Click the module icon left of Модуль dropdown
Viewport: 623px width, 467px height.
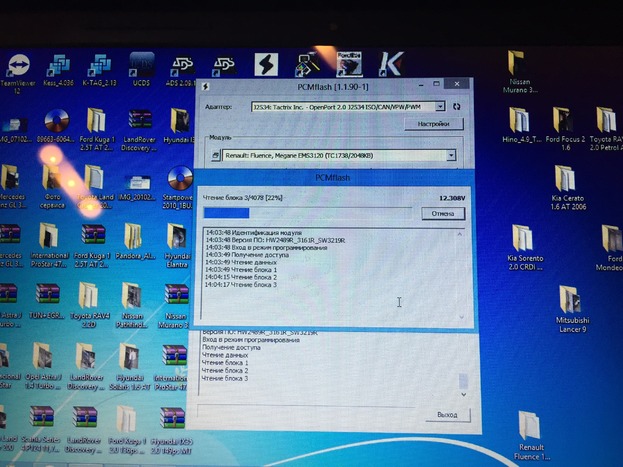point(216,155)
